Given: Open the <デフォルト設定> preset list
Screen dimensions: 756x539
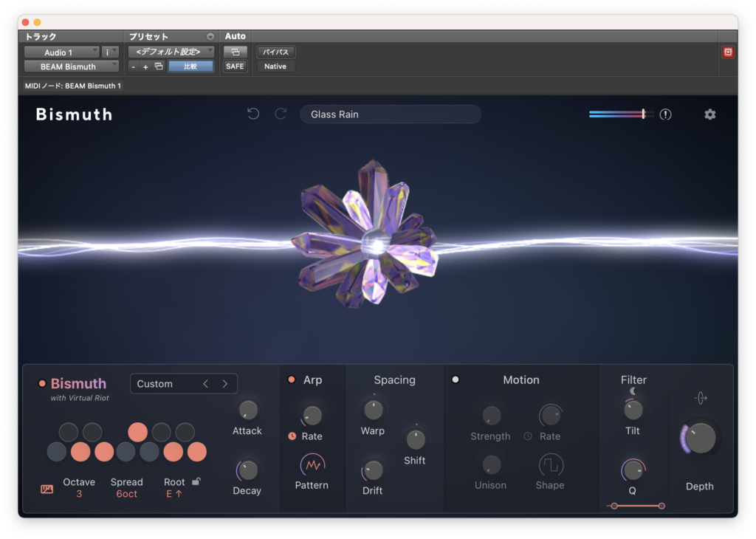Looking at the screenshot, I should point(171,52).
